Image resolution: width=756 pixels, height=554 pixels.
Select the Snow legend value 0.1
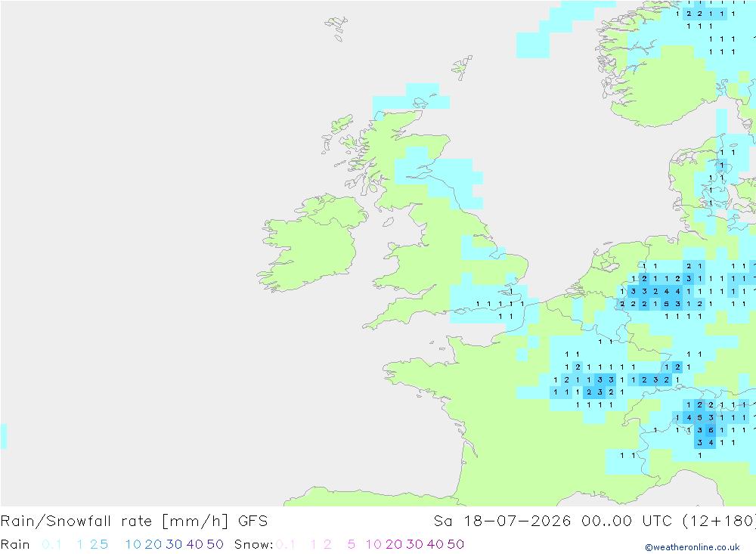[x=286, y=544]
